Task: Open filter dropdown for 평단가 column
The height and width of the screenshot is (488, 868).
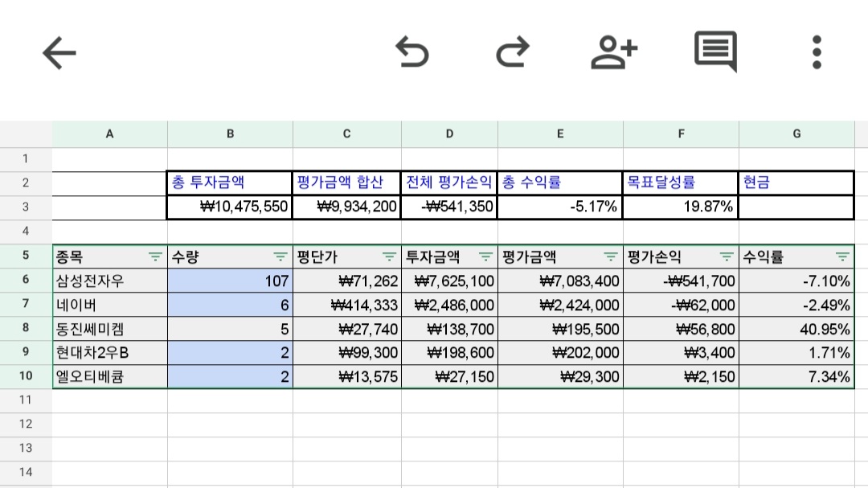Action: click(x=389, y=256)
